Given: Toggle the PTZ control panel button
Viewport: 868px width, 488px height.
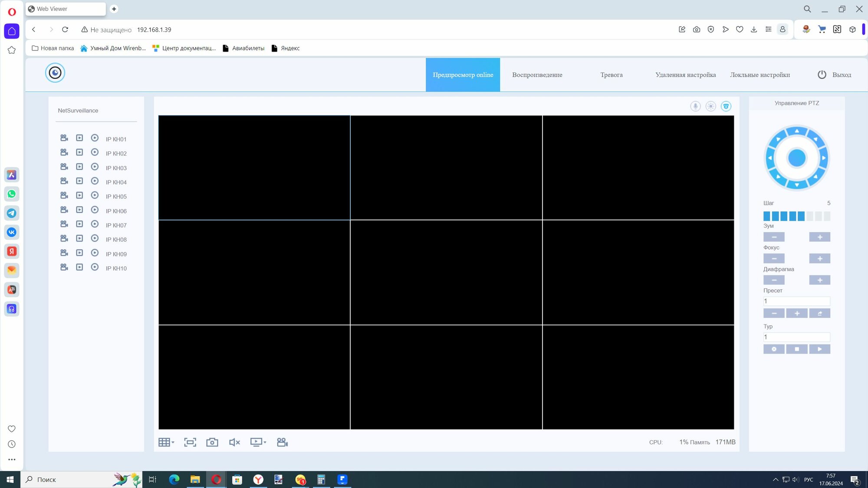Looking at the screenshot, I should (726, 106).
